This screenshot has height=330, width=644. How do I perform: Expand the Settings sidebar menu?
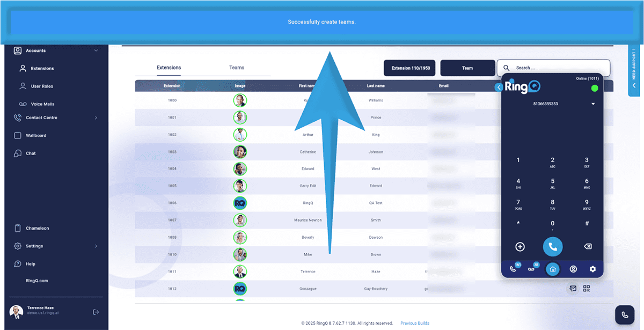pyautogui.click(x=96, y=246)
